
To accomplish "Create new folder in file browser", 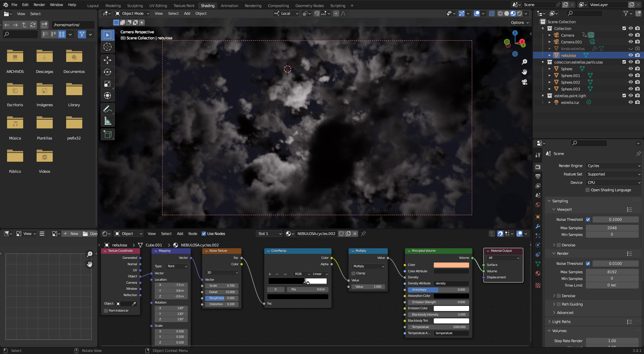I will (x=44, y=25).
